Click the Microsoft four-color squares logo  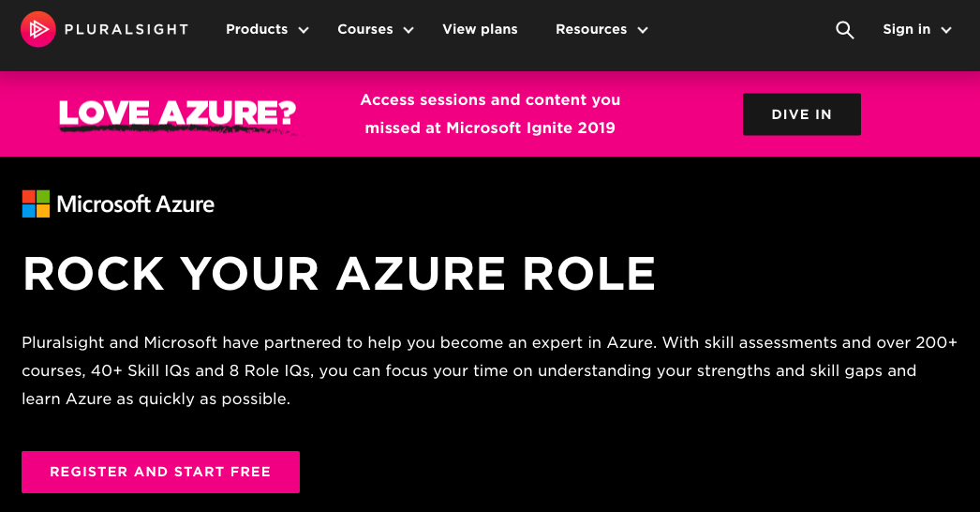pos(36,203)
